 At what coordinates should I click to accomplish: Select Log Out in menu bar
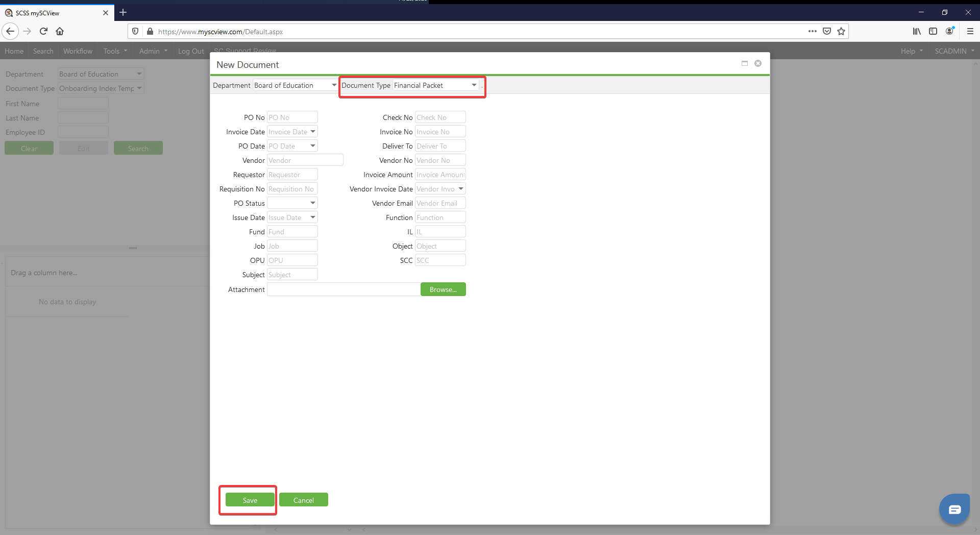click(x=191, y=51)
